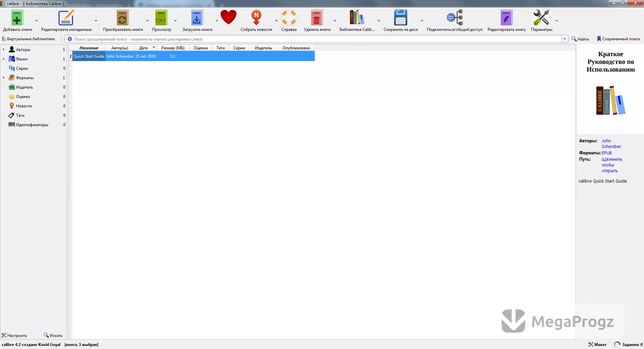
Task: Open the dropdown arrow next to Параметры
Action: [557, 21]
